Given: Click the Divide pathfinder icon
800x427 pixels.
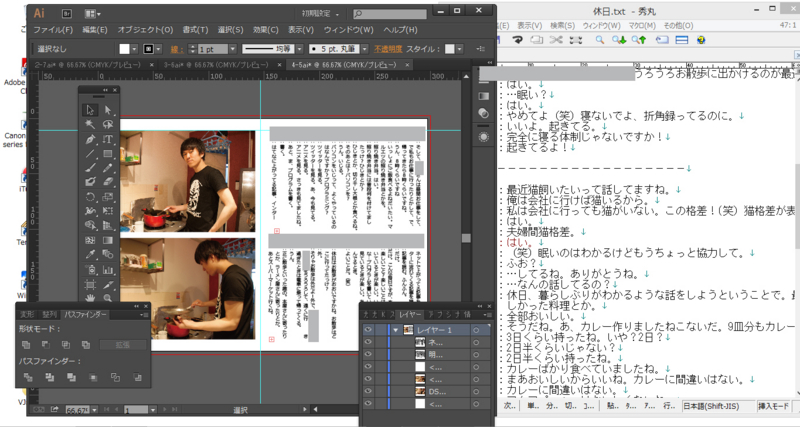Looking at the screenshot, I should (28, 378).
